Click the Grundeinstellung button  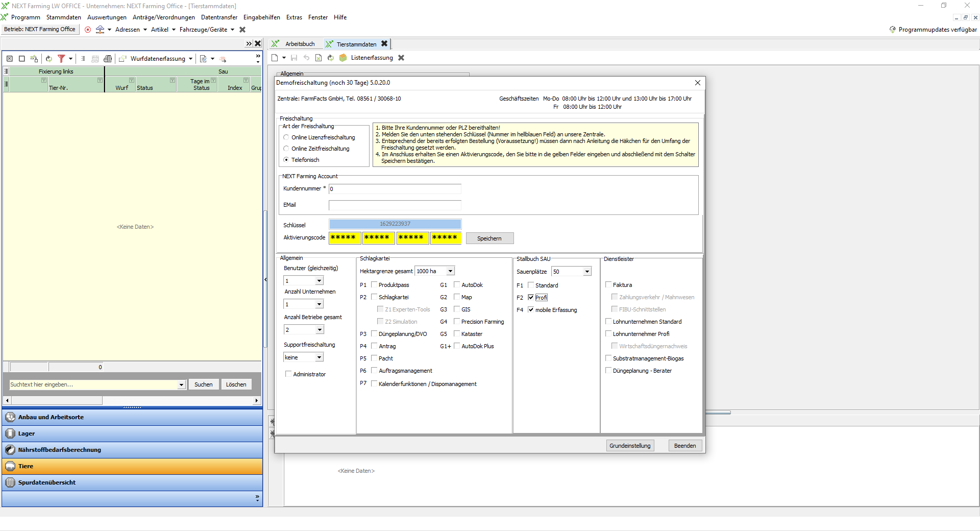click(x=630, y=446)
